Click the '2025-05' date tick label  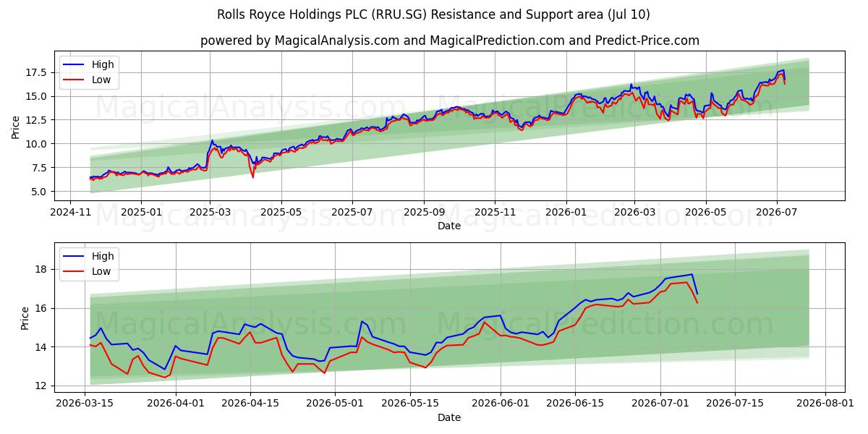[x=281, y=213]
